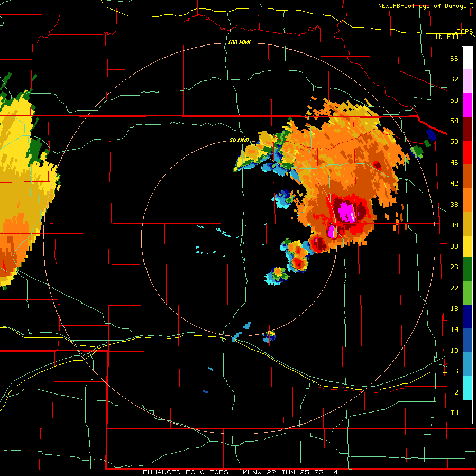Pick the burnt orange legend swatch
This screenshot has width=476, height=476.
pos(467,176)
